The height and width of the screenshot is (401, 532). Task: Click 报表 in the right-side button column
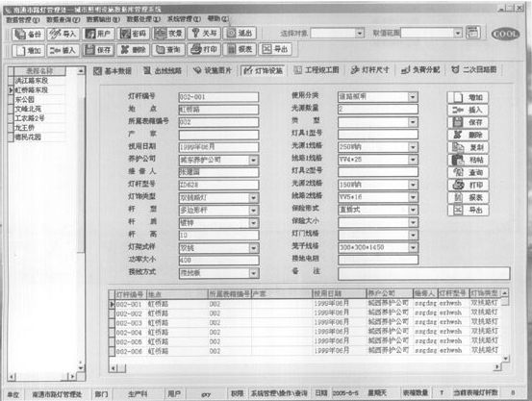[468, 198]
